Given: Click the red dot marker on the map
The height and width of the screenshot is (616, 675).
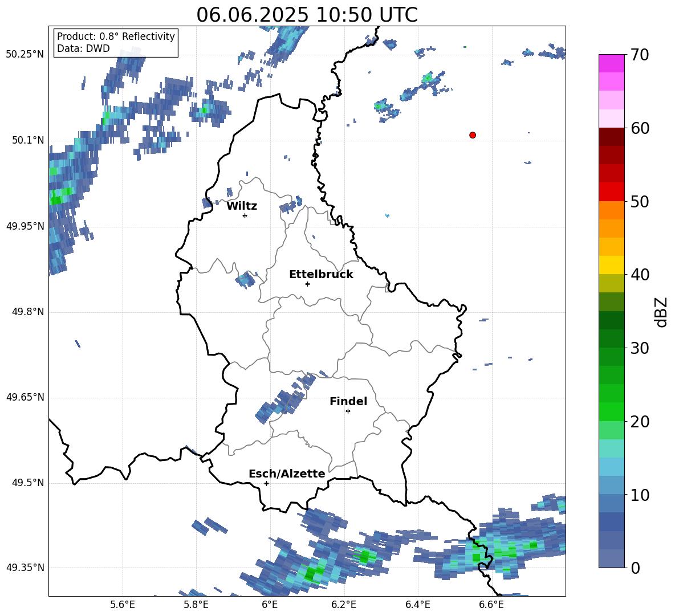Looking at the screenshot, I should [x=473, y=135].
